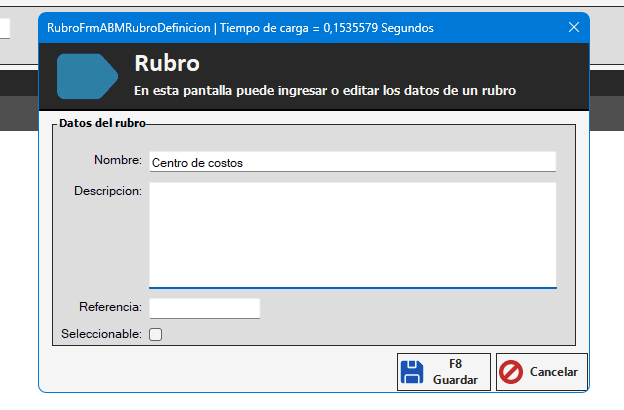
Task: Close the Rubro dialog with the X
Action: coord(573,28)
